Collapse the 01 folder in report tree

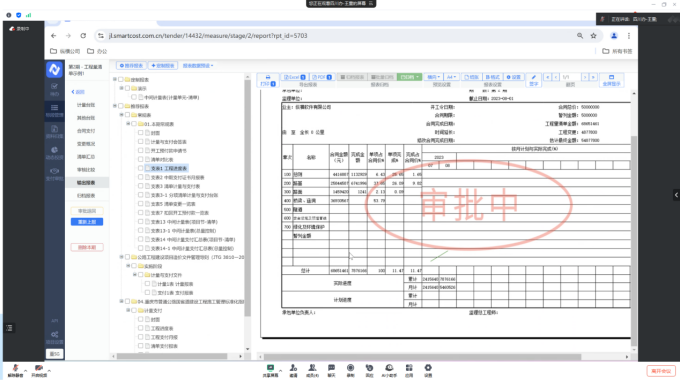click(128, 124)
